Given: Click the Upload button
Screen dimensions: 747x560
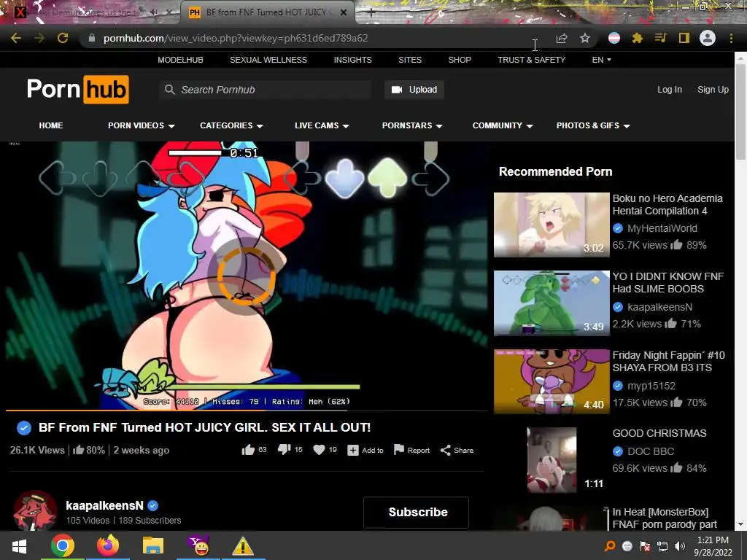Looking at the screenshot, I should click(x=414, y=90).
